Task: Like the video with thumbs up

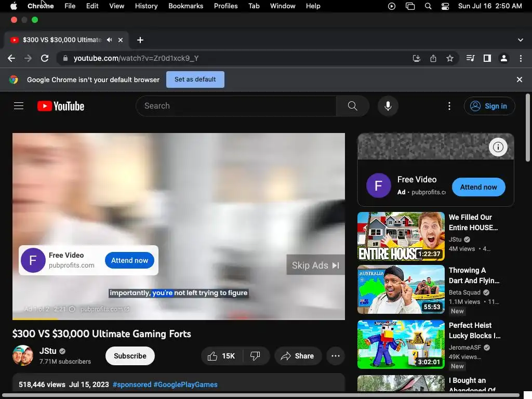Action: (x=221, y=356)
